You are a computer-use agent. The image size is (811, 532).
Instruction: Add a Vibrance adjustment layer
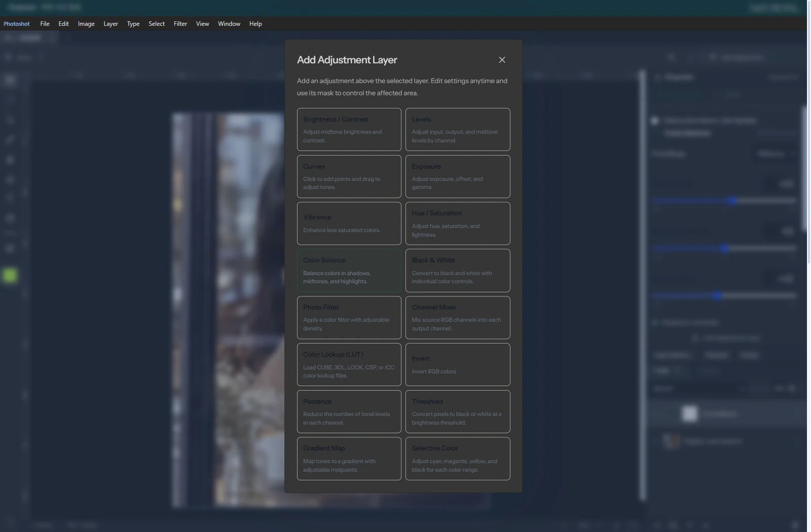tap(349, 223)
